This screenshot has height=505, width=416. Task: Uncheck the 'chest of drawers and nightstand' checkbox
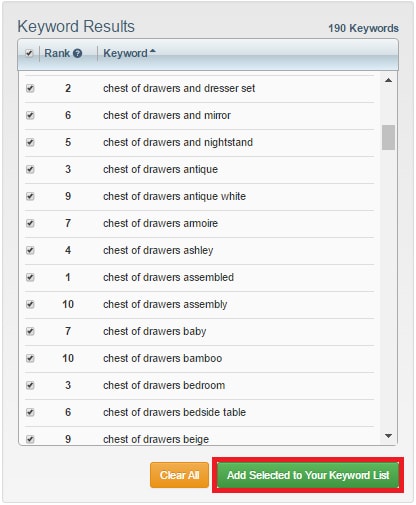pos(30,142)
